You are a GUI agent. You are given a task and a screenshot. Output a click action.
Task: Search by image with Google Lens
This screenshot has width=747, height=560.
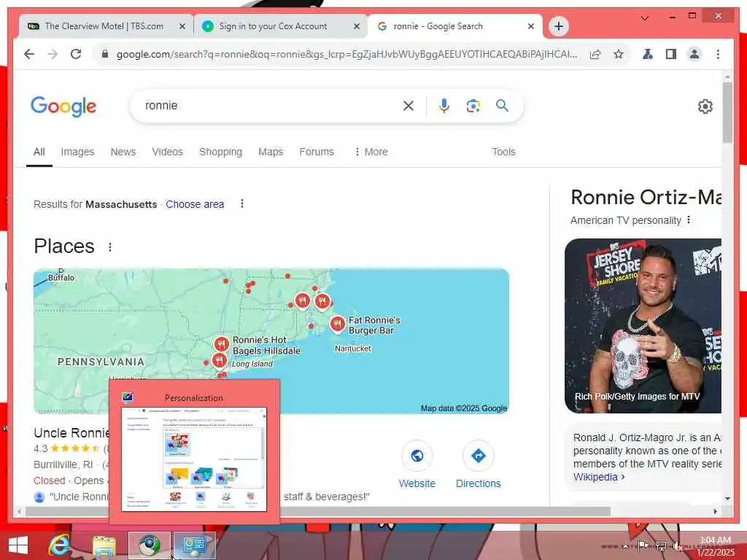(473, 106)
